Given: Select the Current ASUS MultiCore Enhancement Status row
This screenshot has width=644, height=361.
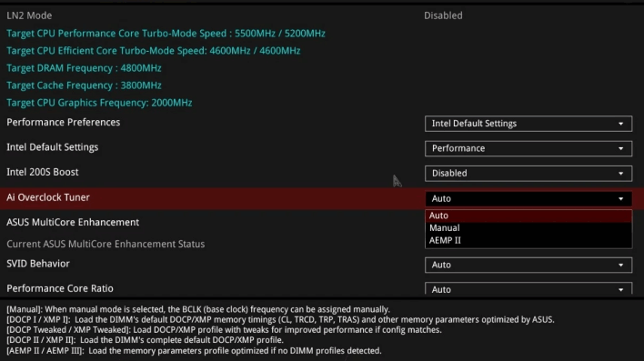Looking at the screenshot, I should pyautogui.click(x=106, y=244).
